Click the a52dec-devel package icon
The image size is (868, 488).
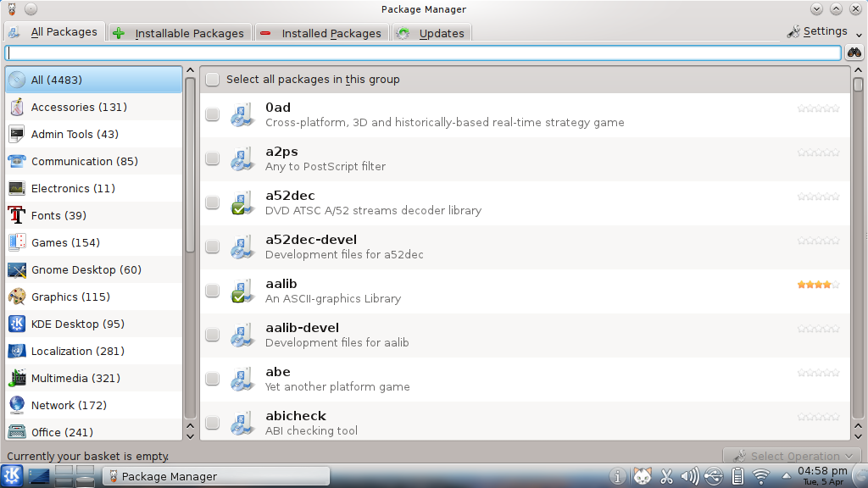pyautogui.click(x=242, y=247)
